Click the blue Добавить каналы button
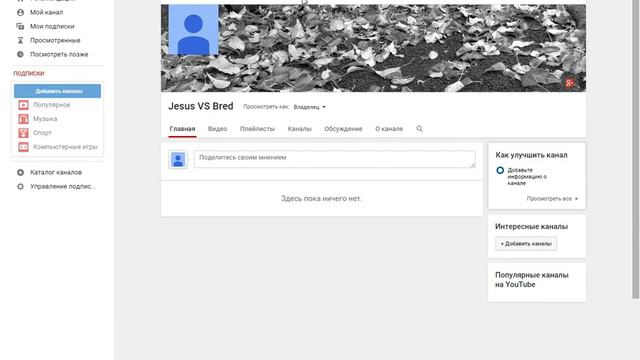The height and width of the screenshot is (360, 640). click(58, 91)
